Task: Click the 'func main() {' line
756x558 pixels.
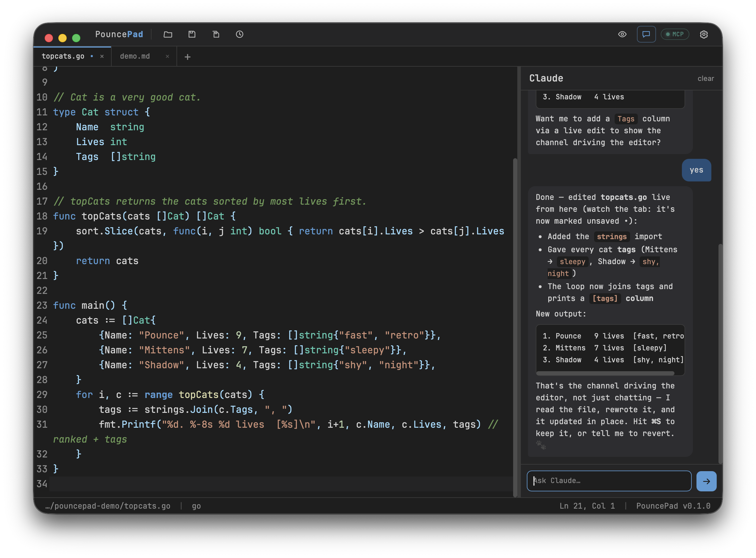Action: click(90, 305)
